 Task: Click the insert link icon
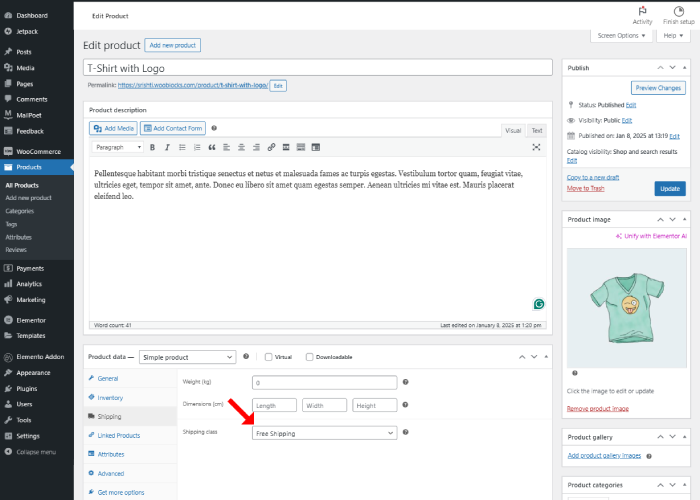tap(271, 147)
